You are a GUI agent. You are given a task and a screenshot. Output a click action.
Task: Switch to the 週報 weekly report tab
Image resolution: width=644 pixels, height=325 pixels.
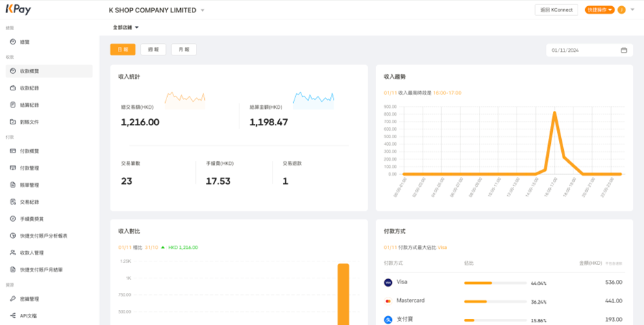153,50
